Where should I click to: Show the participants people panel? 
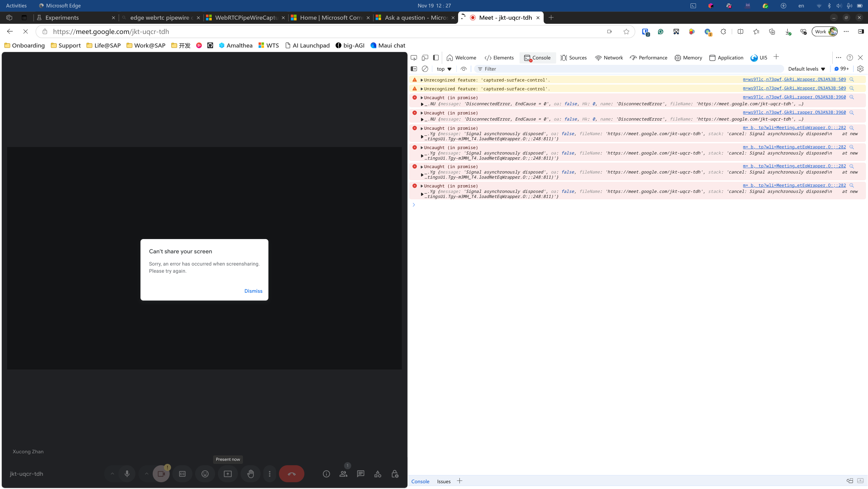pos(343,474)
